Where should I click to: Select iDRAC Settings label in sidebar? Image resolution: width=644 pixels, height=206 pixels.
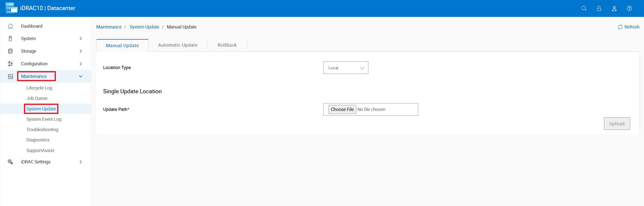point(36,162)
